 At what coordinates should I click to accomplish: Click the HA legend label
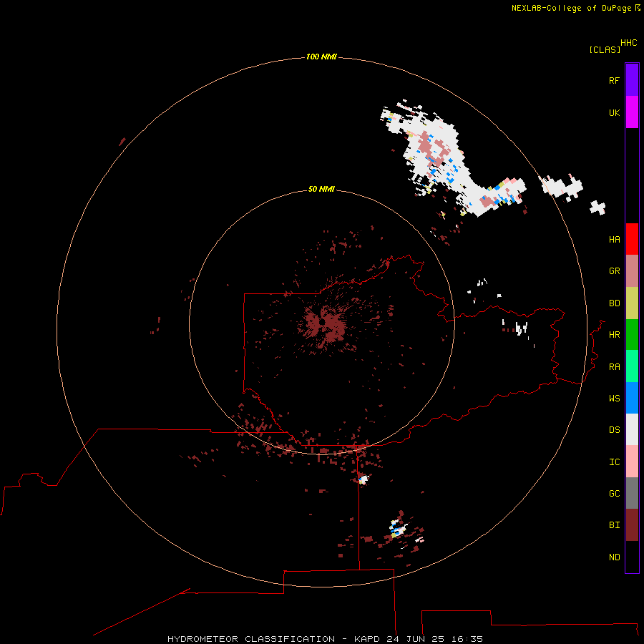coord(614,240)
